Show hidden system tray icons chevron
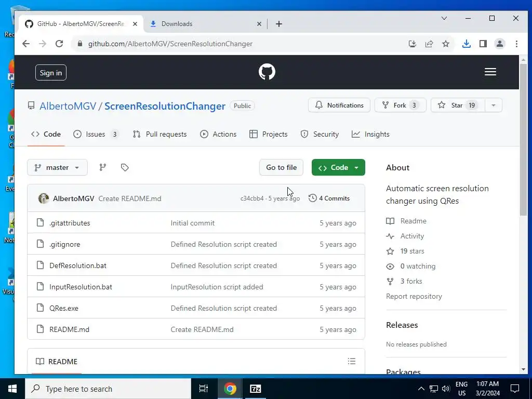532x399 pixels. (x=421, y=389)
